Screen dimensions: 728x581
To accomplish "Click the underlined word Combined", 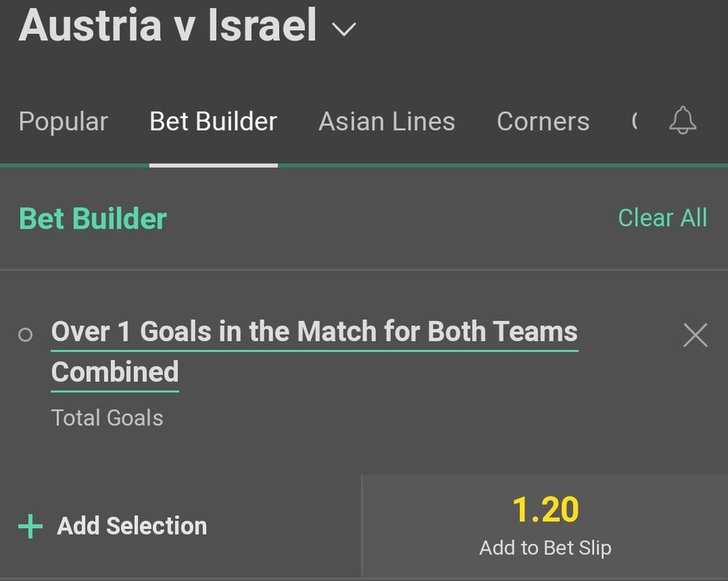I will 115,372.
